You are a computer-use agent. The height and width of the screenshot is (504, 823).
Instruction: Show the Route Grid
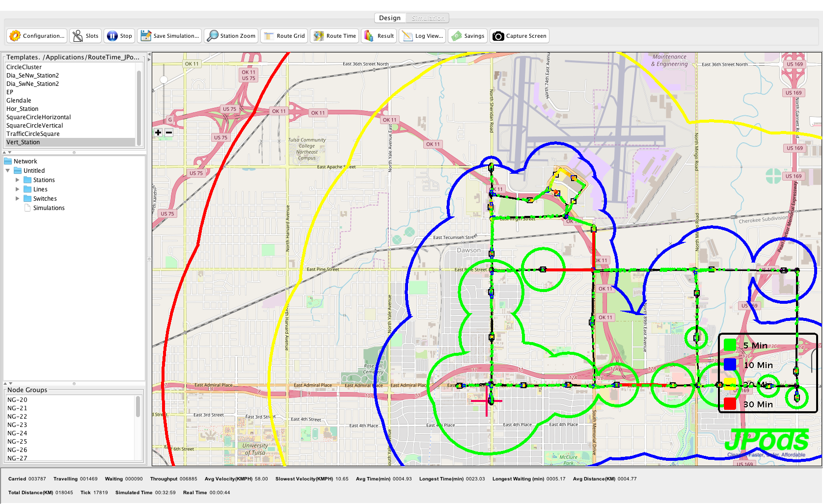[x=285, y=36]
